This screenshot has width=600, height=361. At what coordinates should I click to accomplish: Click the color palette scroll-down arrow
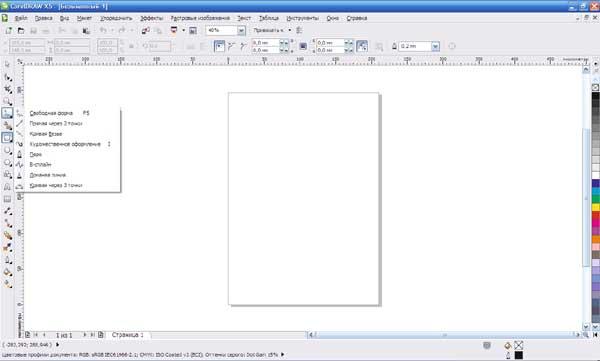595,327
